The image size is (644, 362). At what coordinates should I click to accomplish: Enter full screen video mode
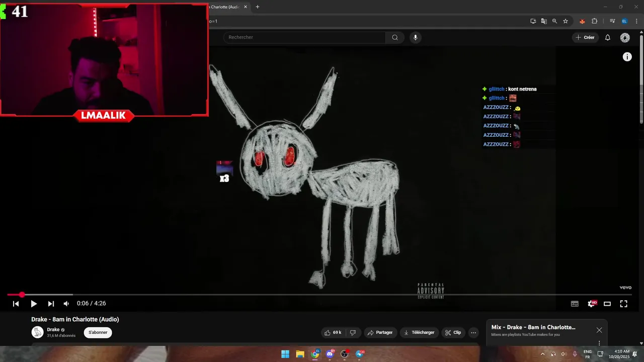tap(623, 304)
